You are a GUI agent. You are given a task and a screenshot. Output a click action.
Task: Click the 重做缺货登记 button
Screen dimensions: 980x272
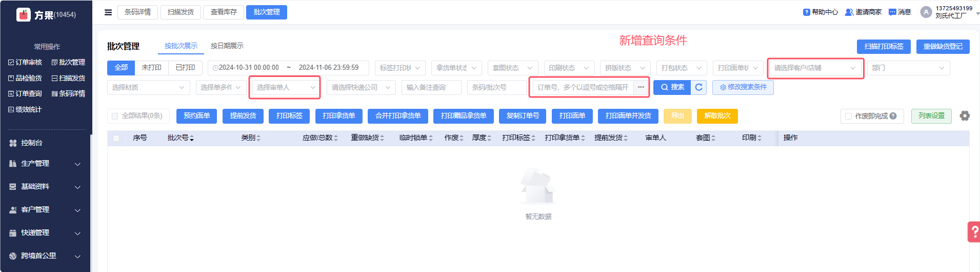943,47
